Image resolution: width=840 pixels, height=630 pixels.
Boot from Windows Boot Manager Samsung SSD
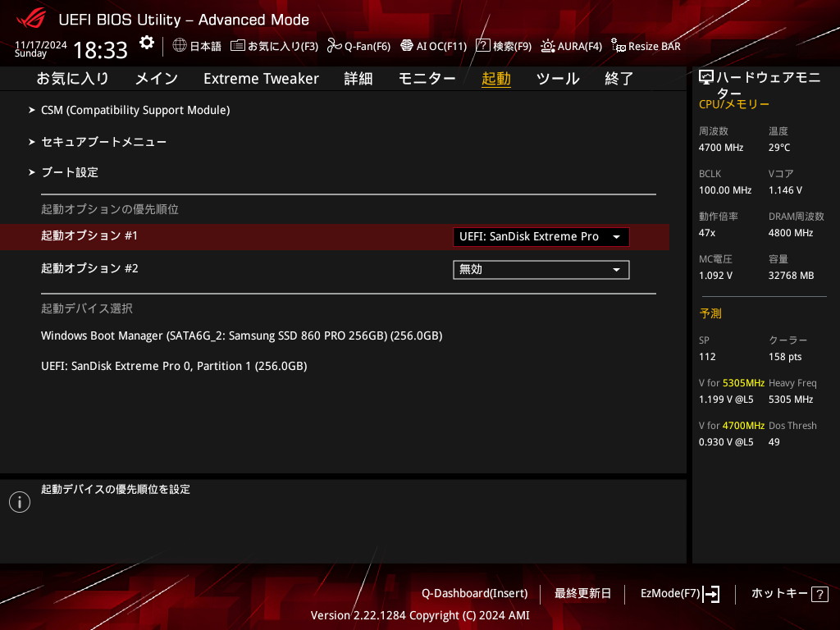tap(242, 336)
